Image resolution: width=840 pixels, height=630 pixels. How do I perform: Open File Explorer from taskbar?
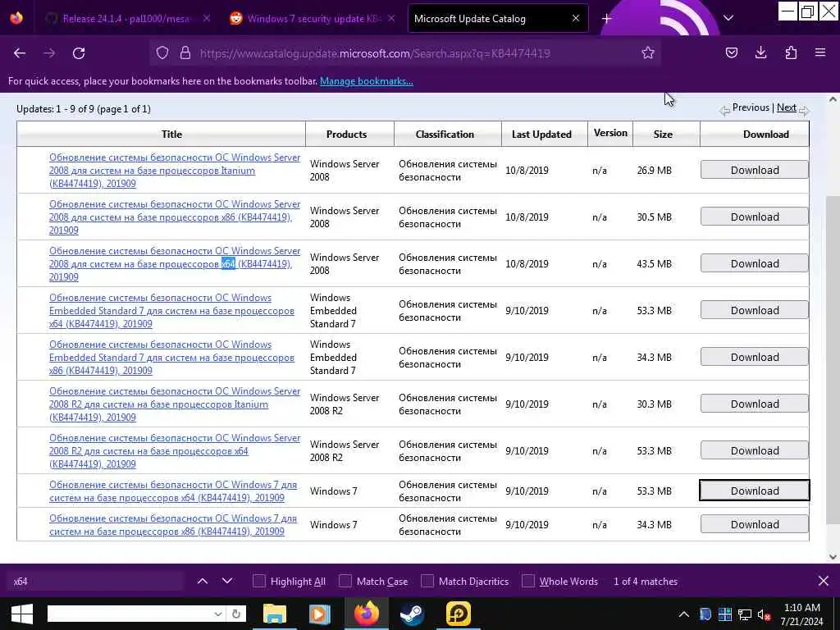(275, 614)
